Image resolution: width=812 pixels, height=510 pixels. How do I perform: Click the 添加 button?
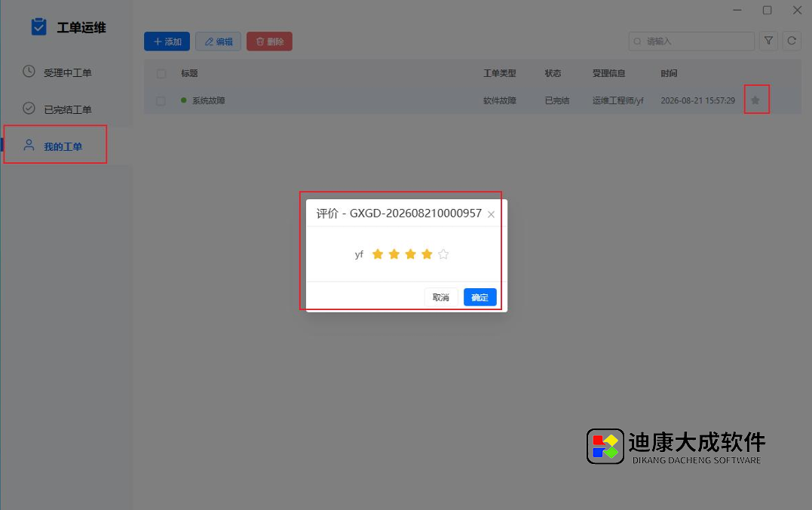coord(167,41)
